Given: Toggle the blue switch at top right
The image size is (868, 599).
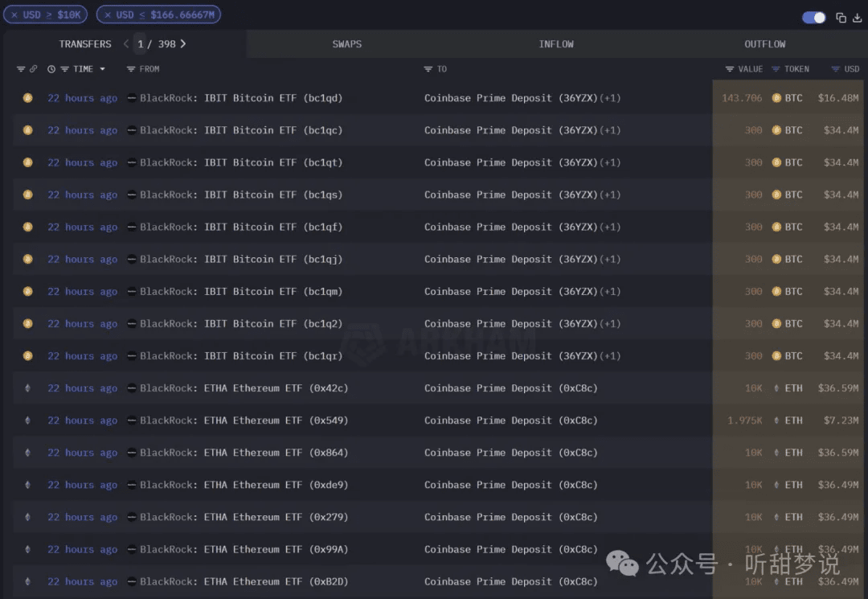Looking at the screenshot, I should tap(813, 18).
